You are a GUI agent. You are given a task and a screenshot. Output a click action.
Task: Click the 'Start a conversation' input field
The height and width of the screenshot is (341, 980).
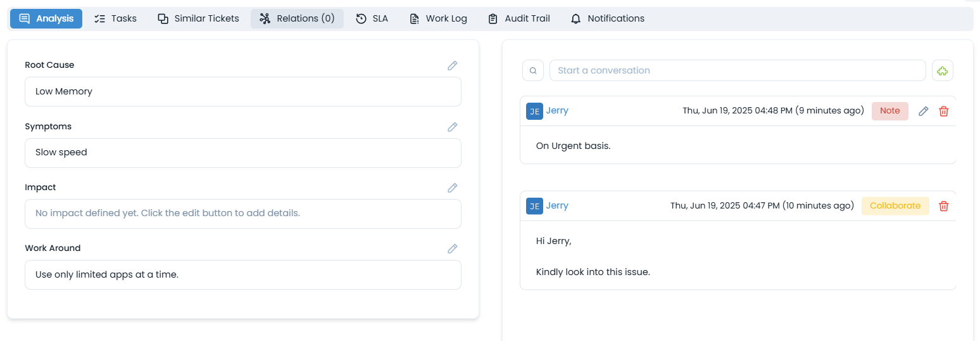click(737, 70)
